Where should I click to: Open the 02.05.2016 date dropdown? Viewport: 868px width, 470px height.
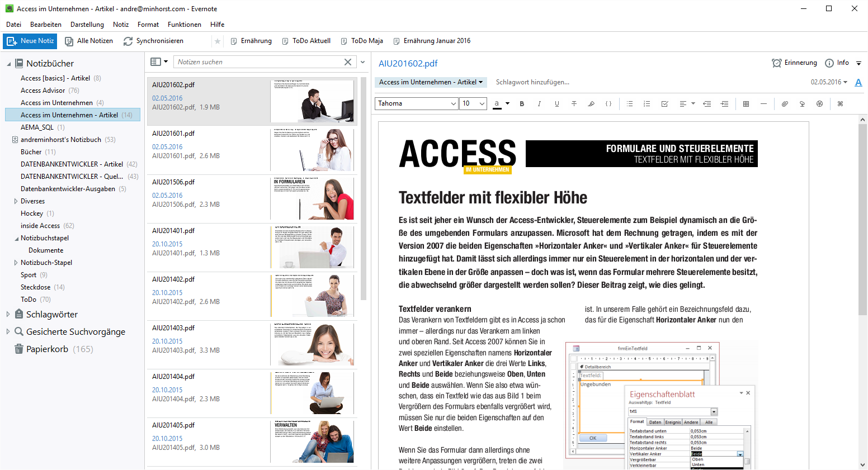(x=829, y=82)
